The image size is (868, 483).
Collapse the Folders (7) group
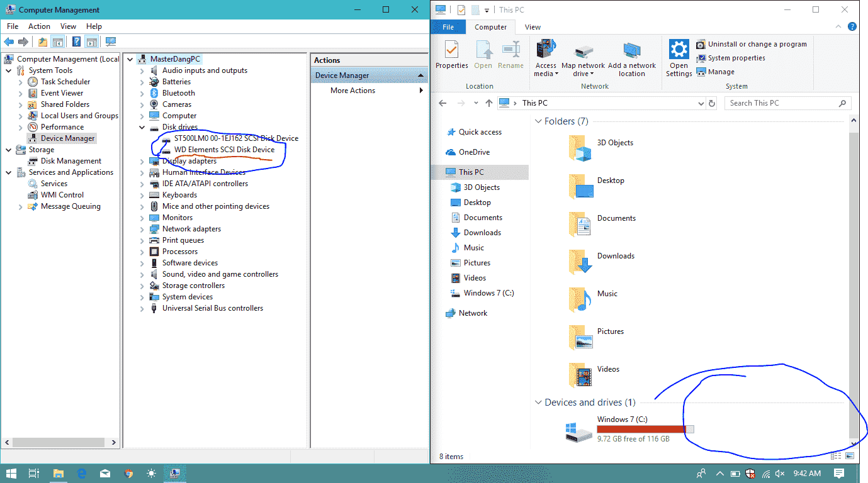(x=538, y=121)
